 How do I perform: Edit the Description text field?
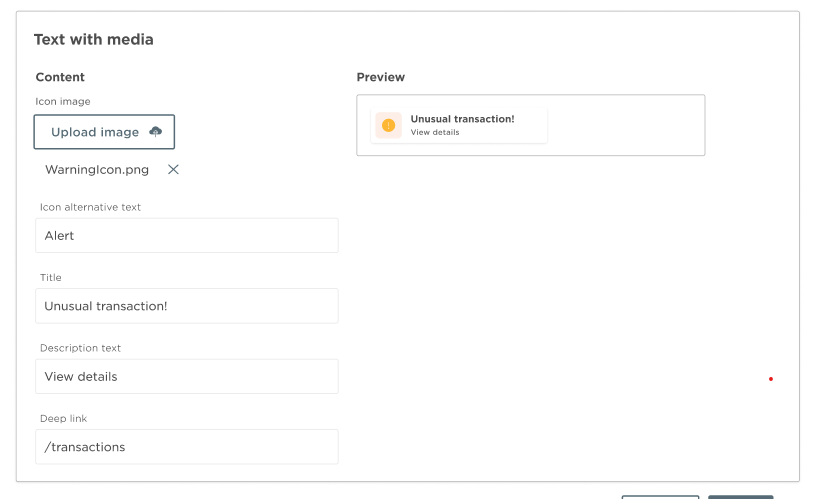point(186,377)
